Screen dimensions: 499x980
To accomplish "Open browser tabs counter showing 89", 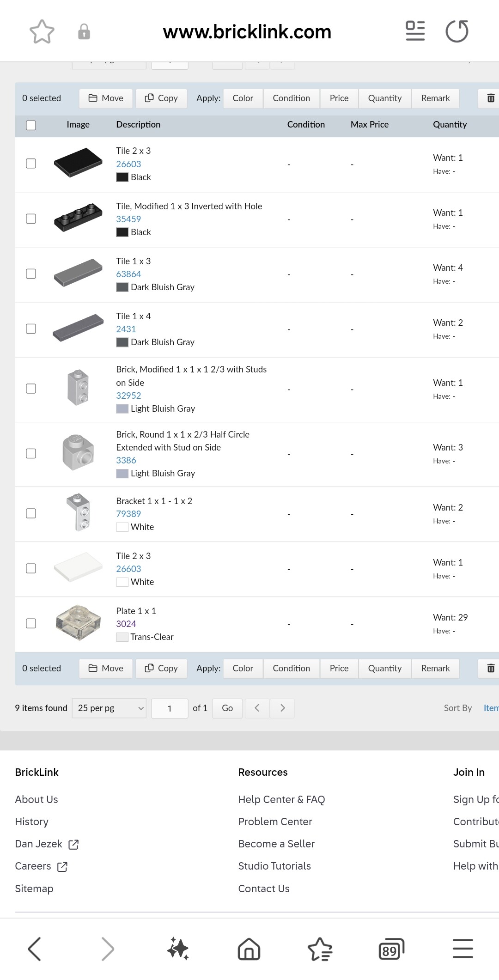I will 391,950.
